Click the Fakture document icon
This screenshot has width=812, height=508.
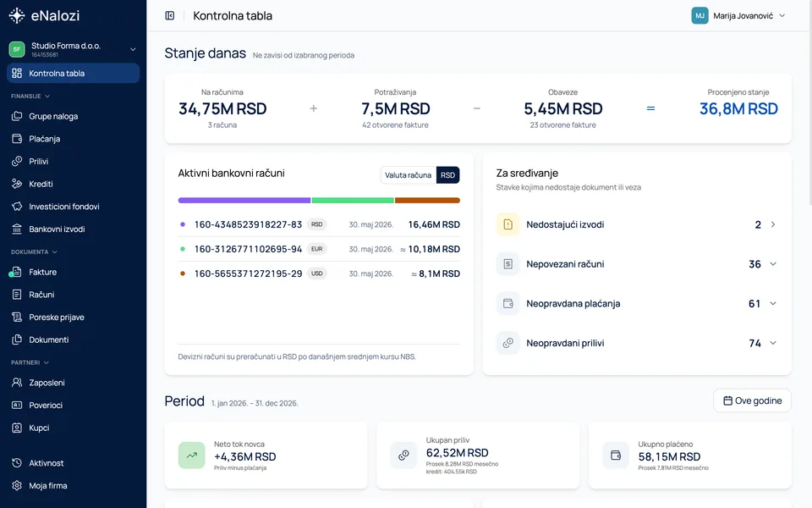click(x=17, y=272)
